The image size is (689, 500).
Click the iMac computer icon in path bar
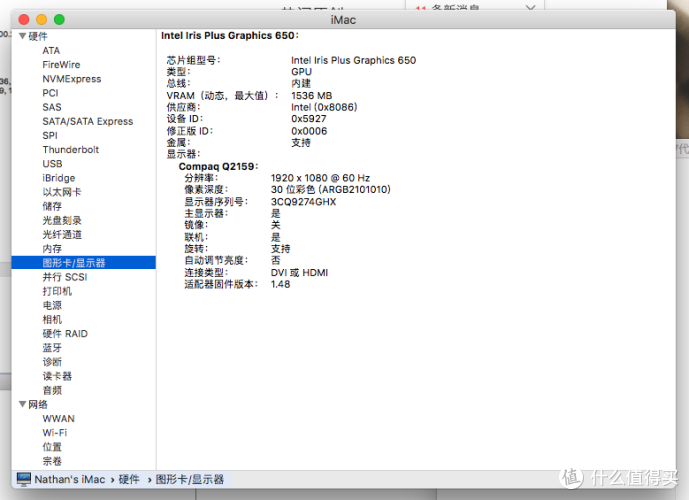24,479
